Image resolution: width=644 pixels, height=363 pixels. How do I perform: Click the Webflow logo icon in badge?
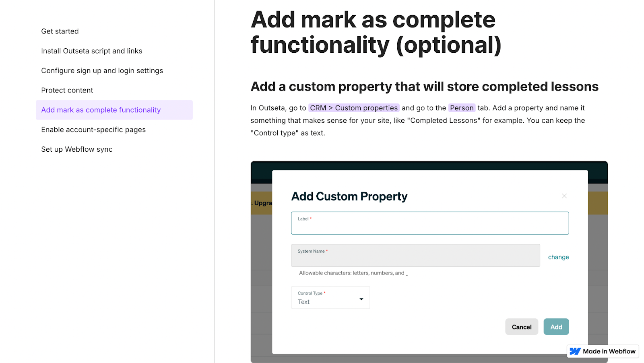575,351
